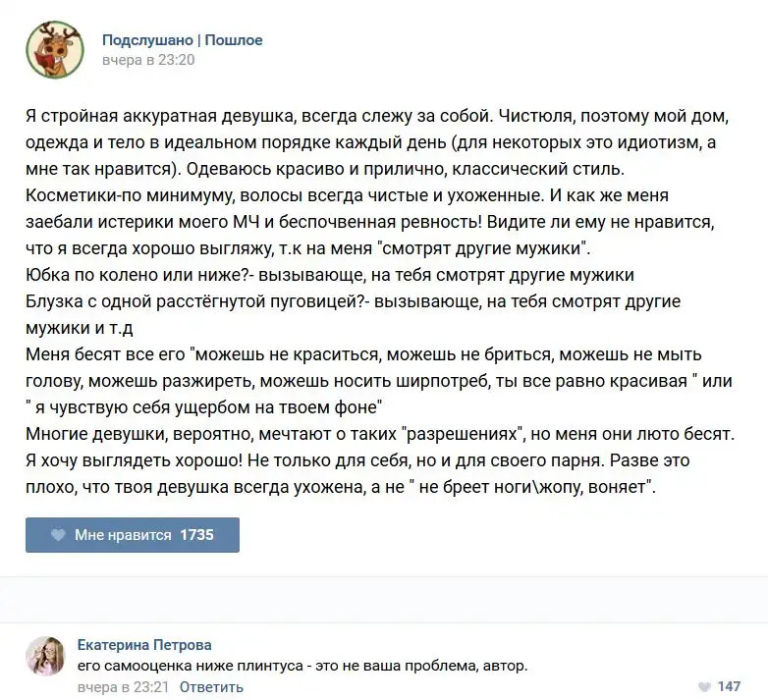Viewport: 768px width, 700px height.
Task: Reply to the comment via Ответить
Action: pyautogui.click(x=211, y=687)
